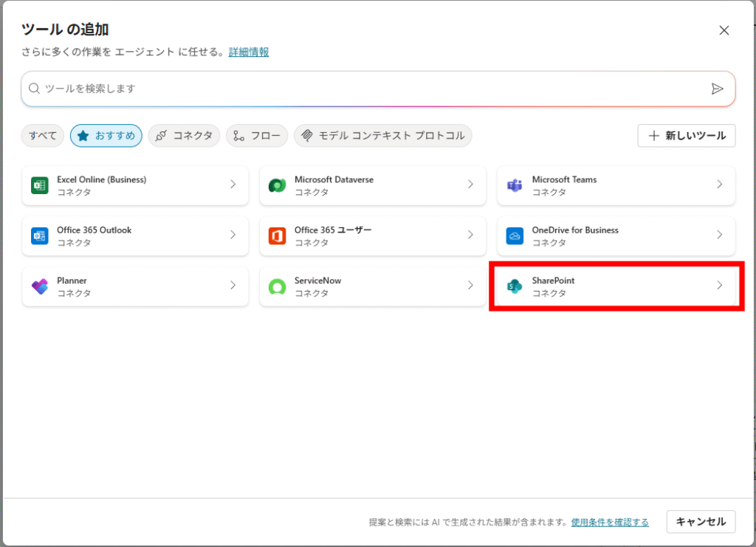
Task: Click the Office 365 Outlook title text
Action: (94, 230)
